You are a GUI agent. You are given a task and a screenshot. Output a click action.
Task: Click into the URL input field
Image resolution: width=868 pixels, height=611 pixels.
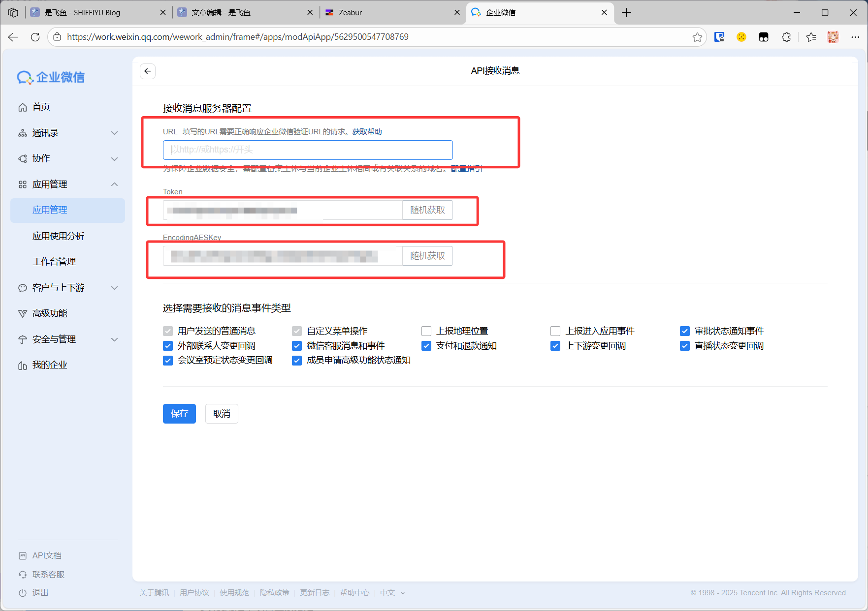pyautogui.click(x=308, y=150)
